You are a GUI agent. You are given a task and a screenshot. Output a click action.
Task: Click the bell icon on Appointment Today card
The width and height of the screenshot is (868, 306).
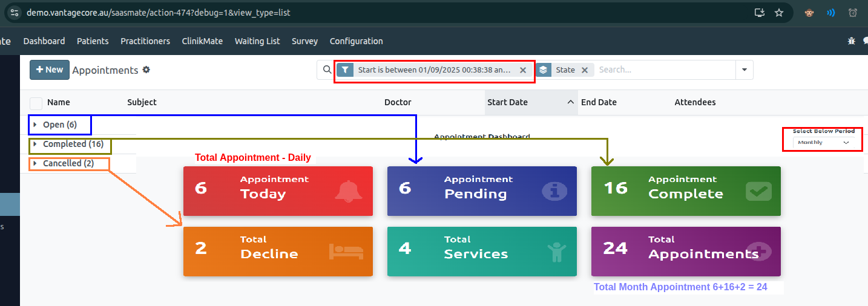point(347,192)
